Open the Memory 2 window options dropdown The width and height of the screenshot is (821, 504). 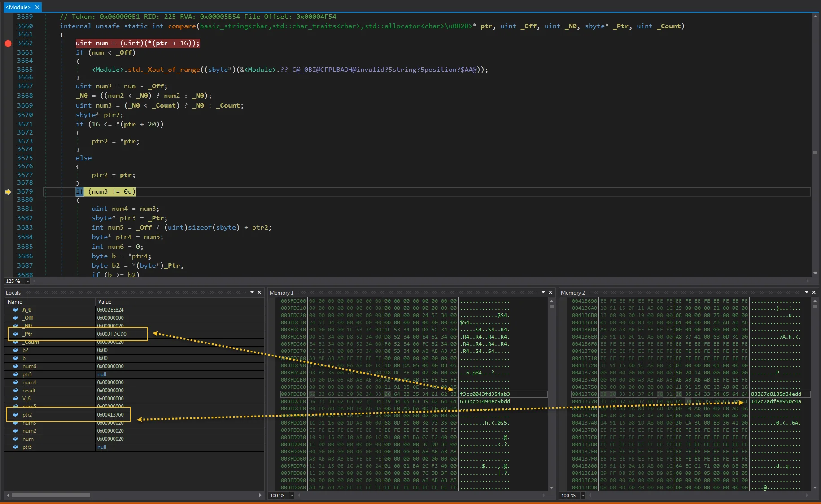point(807,292)
